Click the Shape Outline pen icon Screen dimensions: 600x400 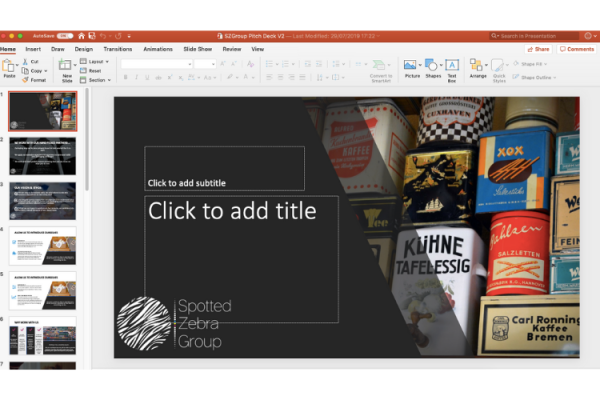tap(516, 77)
